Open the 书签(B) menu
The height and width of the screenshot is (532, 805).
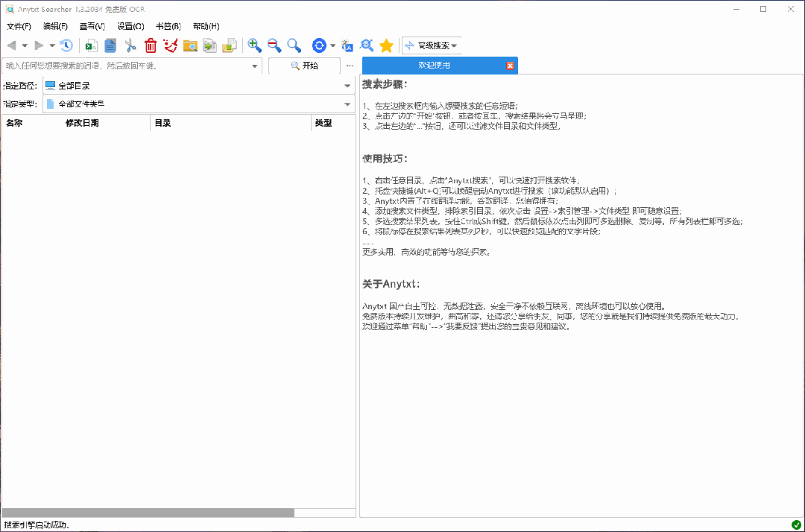168,26
